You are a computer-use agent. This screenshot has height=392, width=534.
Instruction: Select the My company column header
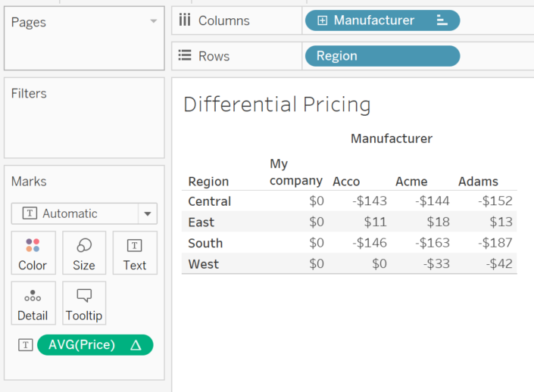click(296, 173)
